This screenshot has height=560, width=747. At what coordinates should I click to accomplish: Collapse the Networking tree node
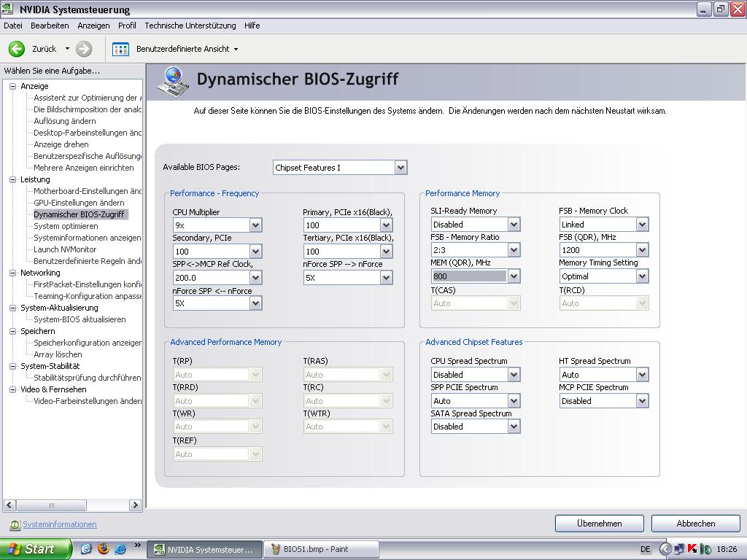(x=13, y=273)
